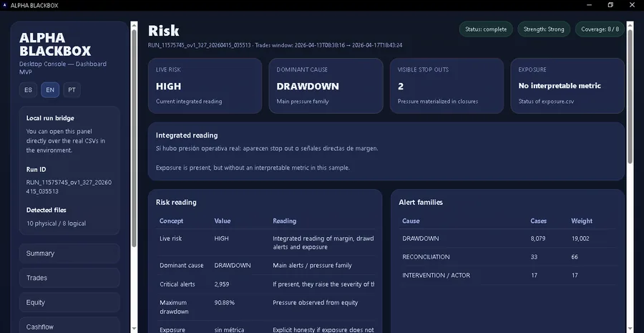Image resolution: width=644 pixels, height=333 pixels.
Task: Click the sidebar scrollbar thumb
Action: coord(134,138)
